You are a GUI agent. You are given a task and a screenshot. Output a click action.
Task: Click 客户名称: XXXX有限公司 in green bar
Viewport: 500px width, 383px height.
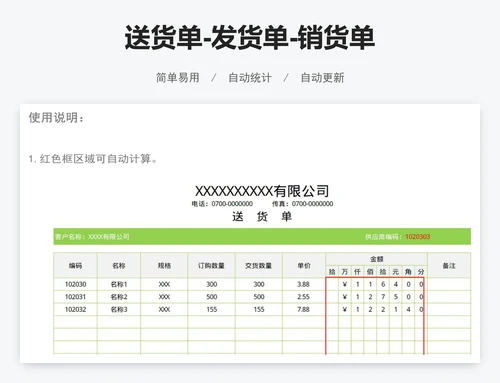click(x=92, y=237)
